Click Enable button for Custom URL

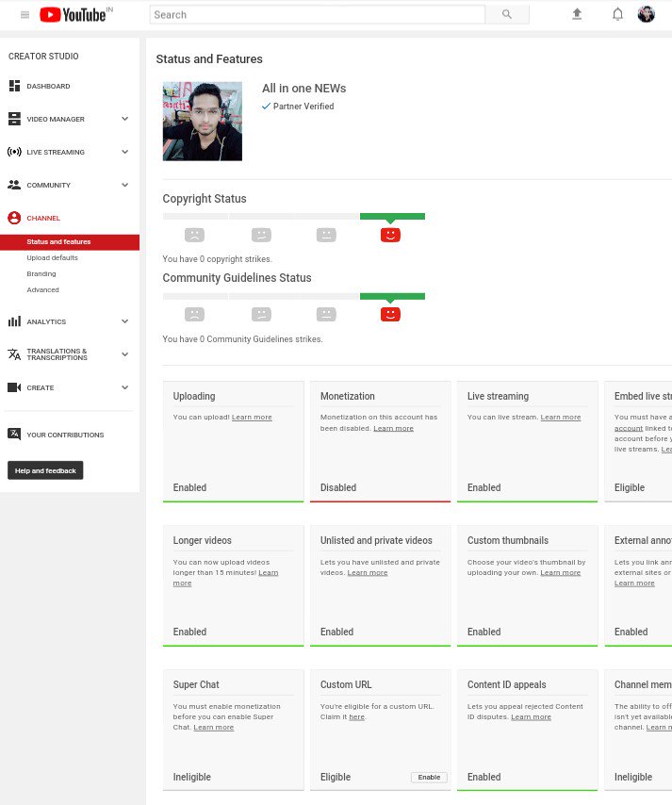point(429,778)
